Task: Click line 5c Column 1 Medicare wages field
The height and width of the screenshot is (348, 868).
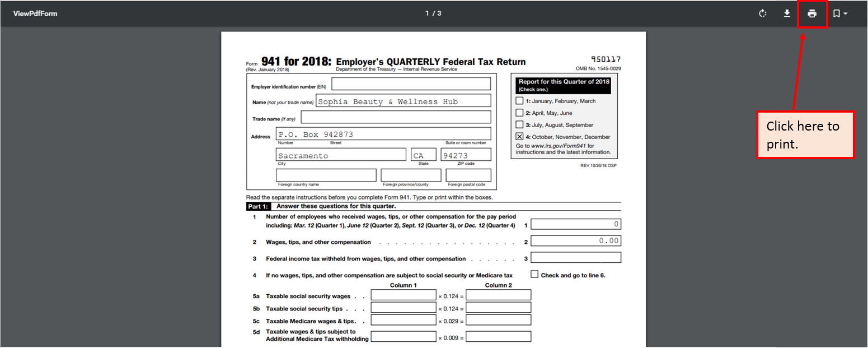Action: coord(403,320)
